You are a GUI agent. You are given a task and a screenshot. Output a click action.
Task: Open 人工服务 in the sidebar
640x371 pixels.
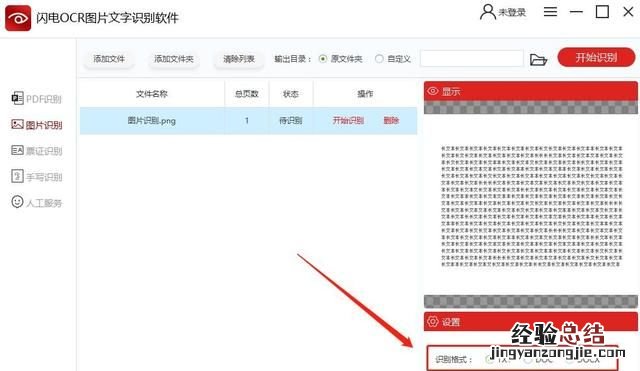pyautogui.click(x=36, y=202)
